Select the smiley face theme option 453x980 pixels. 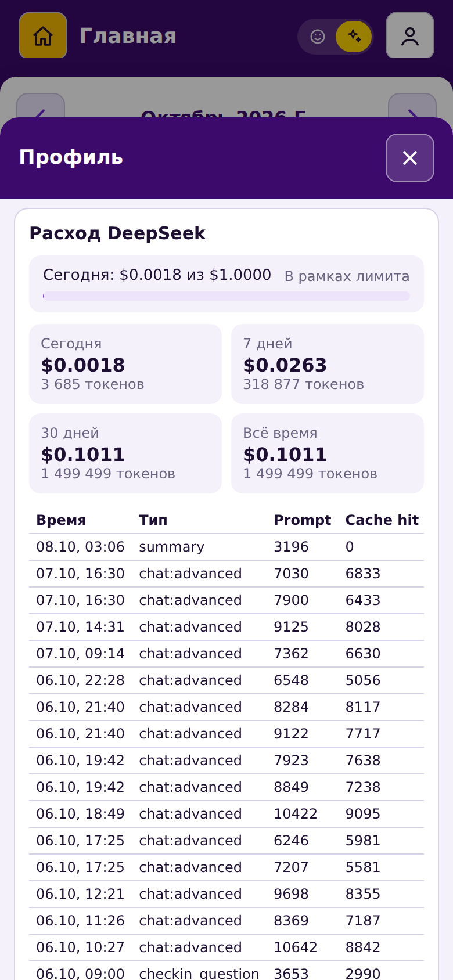[x=318, y=37]
